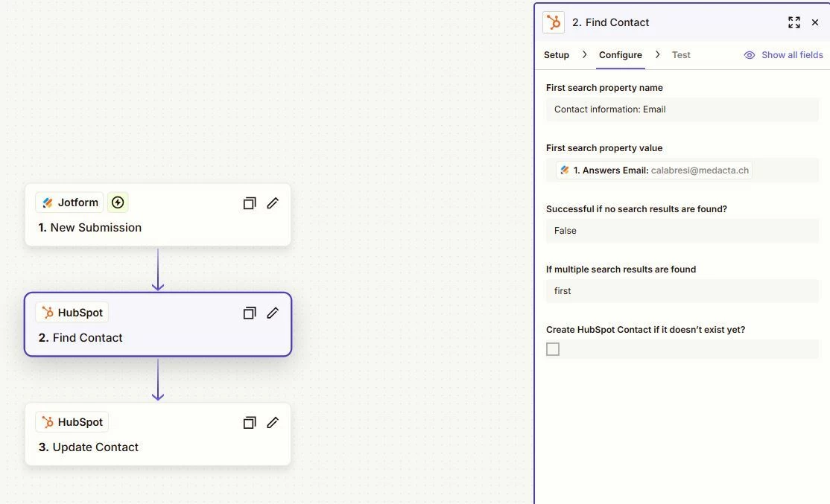
Task: Open the Successful if no results dropdown
Action: point(682,231)
